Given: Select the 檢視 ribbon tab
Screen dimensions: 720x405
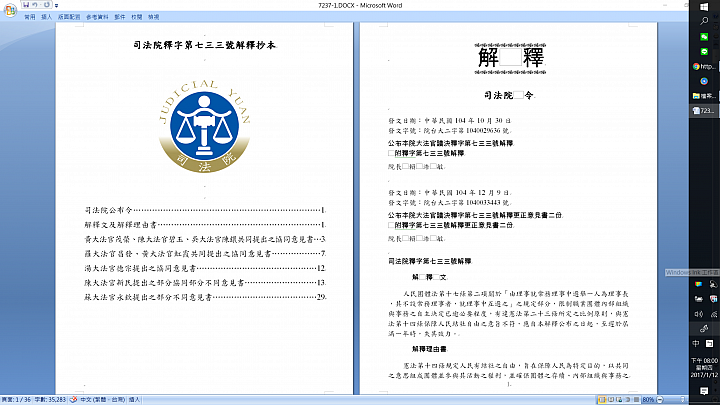Looking at the screenshot, I should [153, 17].
